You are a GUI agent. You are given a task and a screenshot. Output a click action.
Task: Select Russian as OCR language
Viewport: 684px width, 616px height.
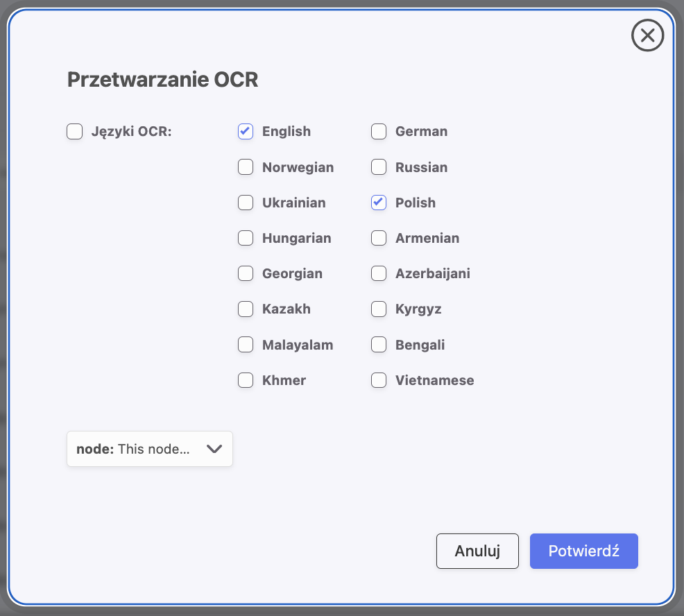(x=379, y=167)
